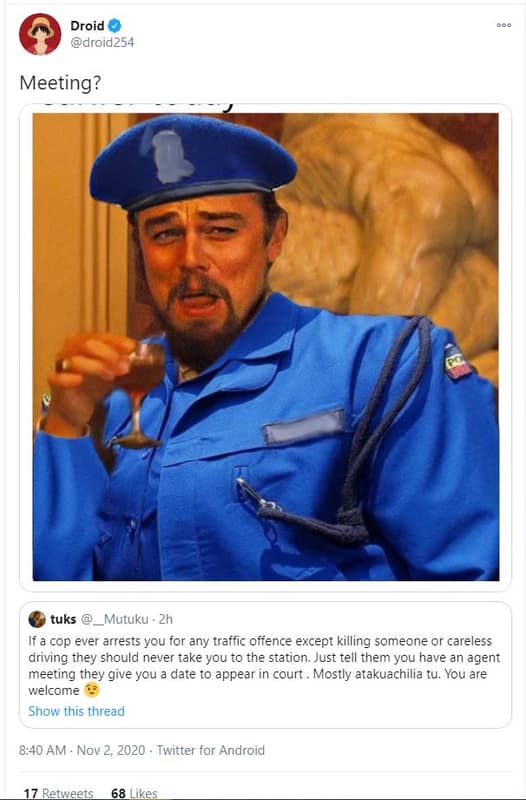The image size is (526, 800).
Task: Click the Nov 2, 2020 date
Action: tap(111, 751)
